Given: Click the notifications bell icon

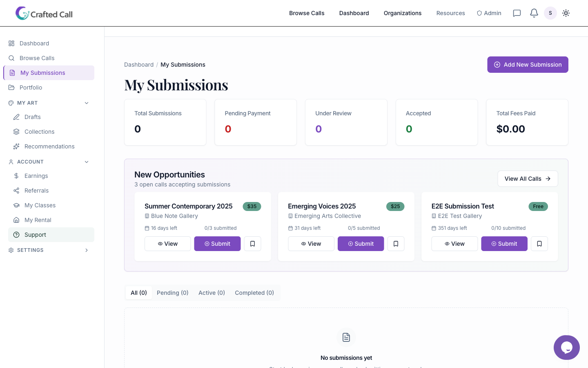Looking at the screenshot, I should tap(534, 13).
